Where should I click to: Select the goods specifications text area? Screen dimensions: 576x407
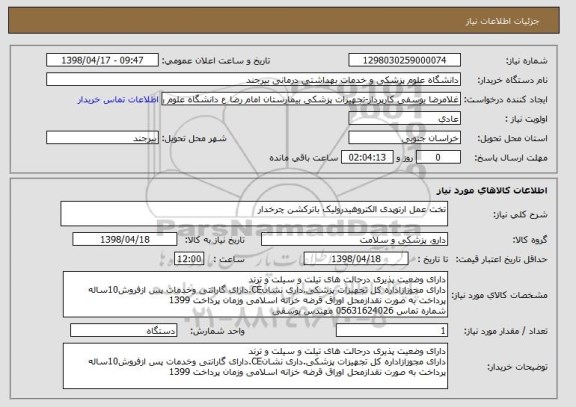click(x=255, y=295)
